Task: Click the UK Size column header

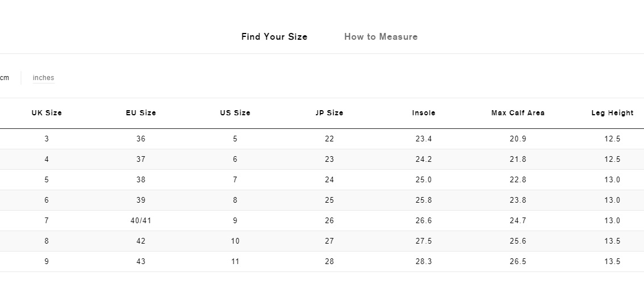Action: 47,113
